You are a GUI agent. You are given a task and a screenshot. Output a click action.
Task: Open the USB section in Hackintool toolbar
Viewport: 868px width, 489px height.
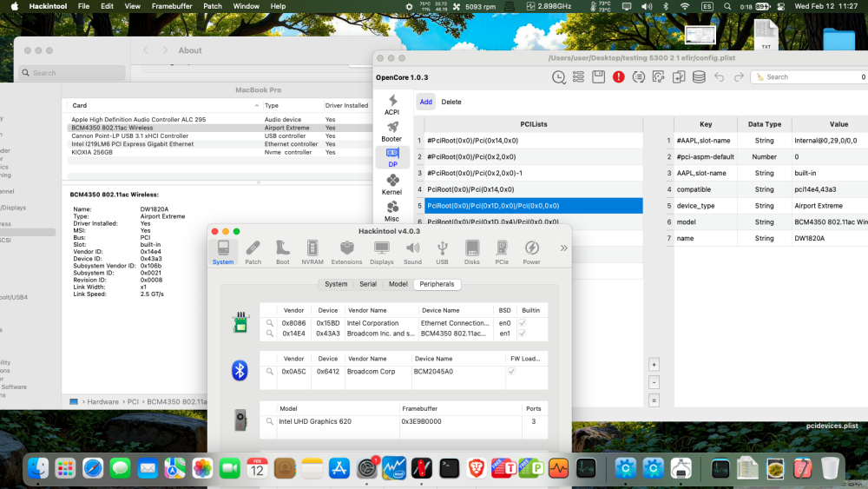442,253
